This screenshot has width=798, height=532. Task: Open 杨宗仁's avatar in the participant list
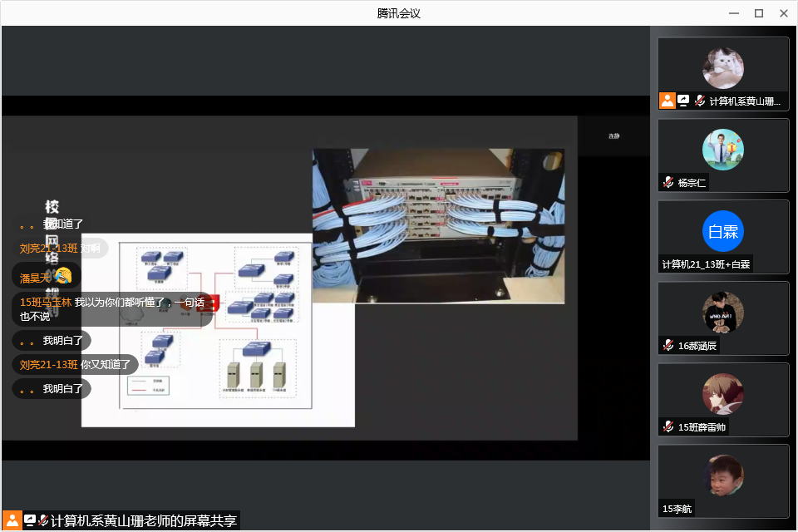722,150
